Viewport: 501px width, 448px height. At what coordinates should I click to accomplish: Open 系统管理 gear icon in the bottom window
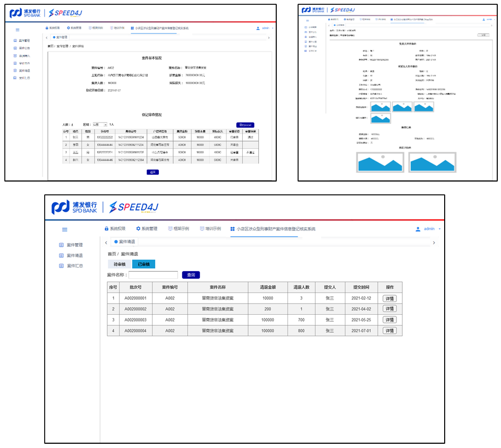pyautogui.click(x=138, y=229)
